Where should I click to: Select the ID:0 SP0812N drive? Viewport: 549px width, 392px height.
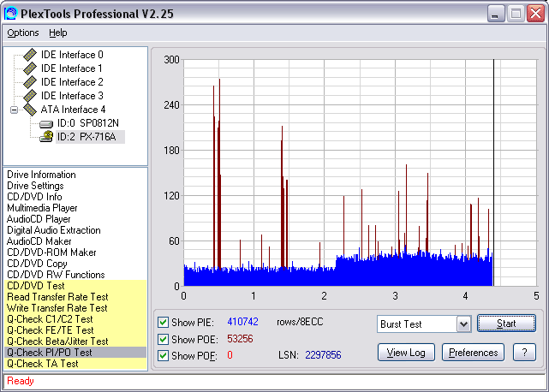click(x=88, y=123)
